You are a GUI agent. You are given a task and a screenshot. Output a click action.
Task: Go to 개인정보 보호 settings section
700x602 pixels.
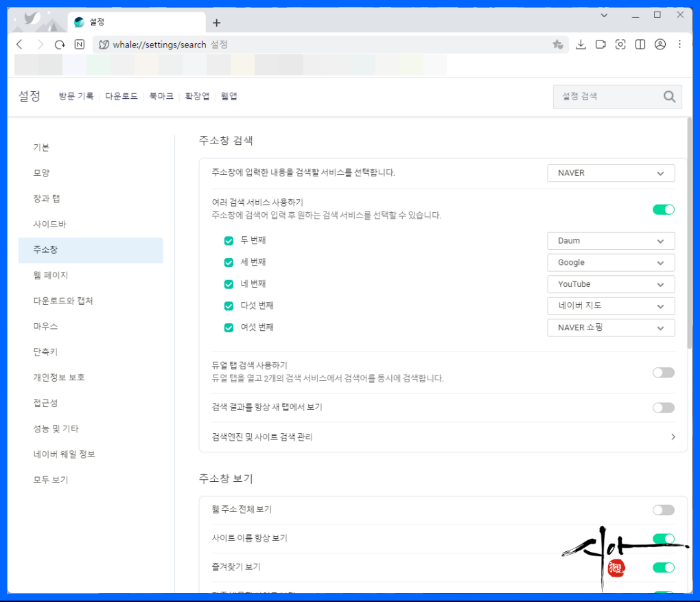(59, 378)
